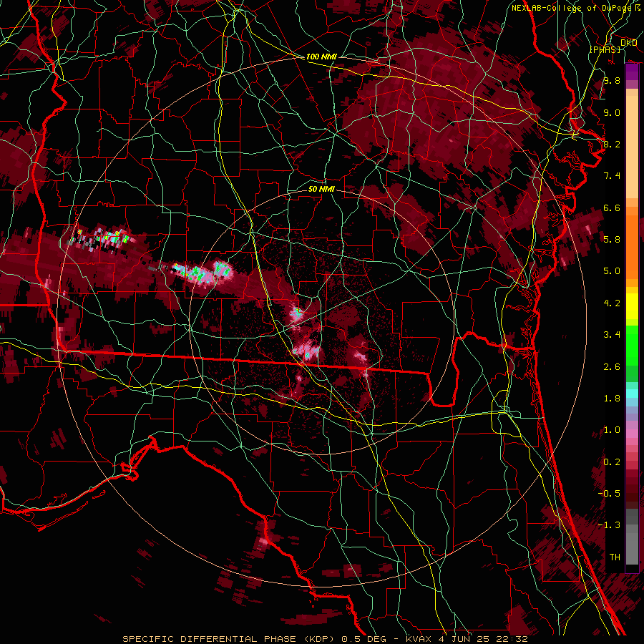This screenshot has height=644, width=644.
Task: Click the 3.4 legend value
Action: [x=612, y=335]
